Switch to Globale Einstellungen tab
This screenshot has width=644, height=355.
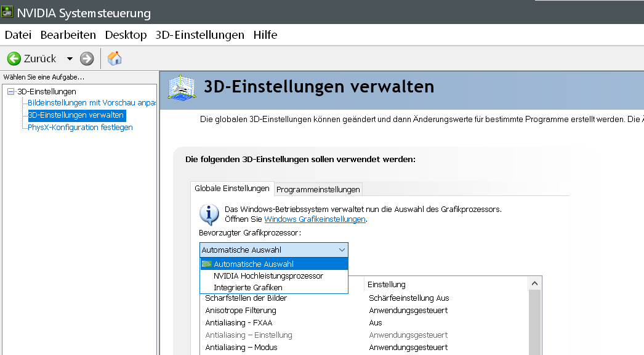[x=232, y=189]
